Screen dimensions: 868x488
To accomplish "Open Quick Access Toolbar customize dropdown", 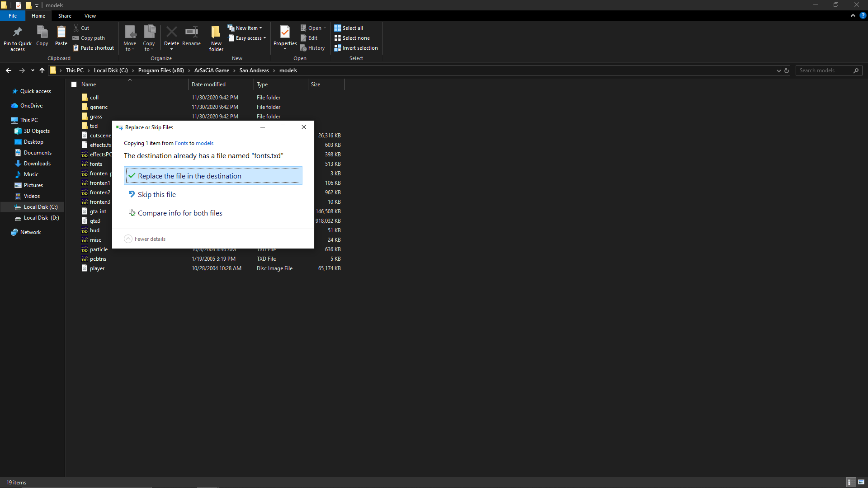I will pos(37,5).
